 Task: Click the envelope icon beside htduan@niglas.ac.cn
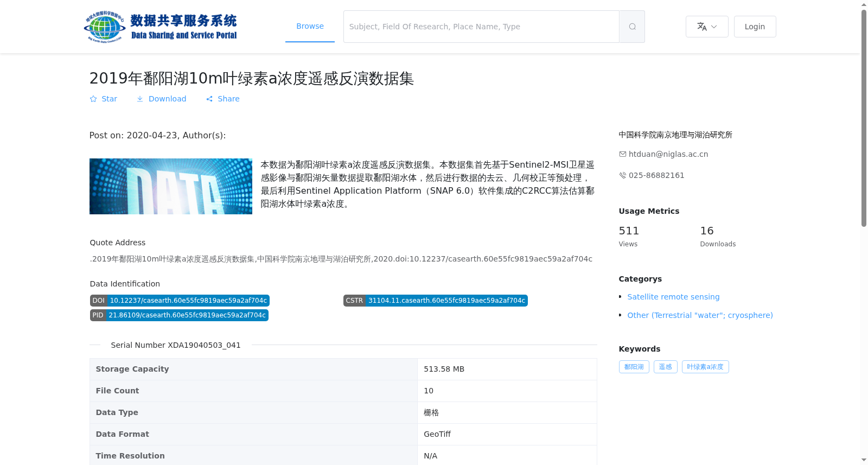tap(623, 154)
